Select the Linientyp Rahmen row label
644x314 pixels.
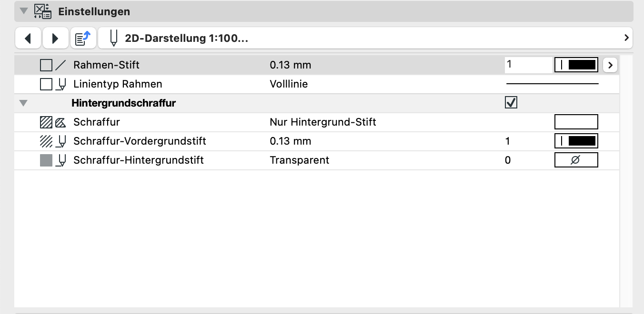(118, 84)
